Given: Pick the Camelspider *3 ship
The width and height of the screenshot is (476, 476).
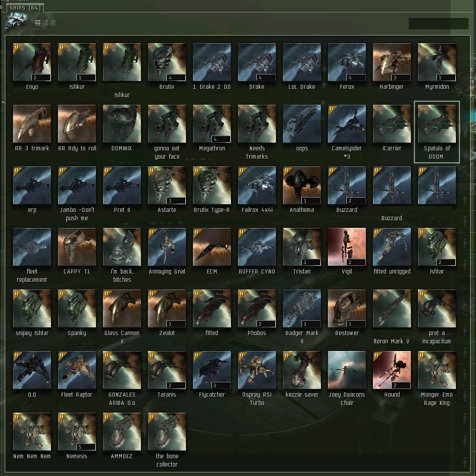Looking at the screenshot, I should [347, 124].
